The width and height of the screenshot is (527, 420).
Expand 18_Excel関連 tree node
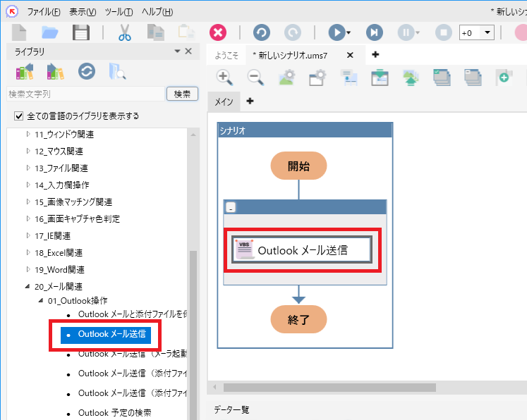28,252
